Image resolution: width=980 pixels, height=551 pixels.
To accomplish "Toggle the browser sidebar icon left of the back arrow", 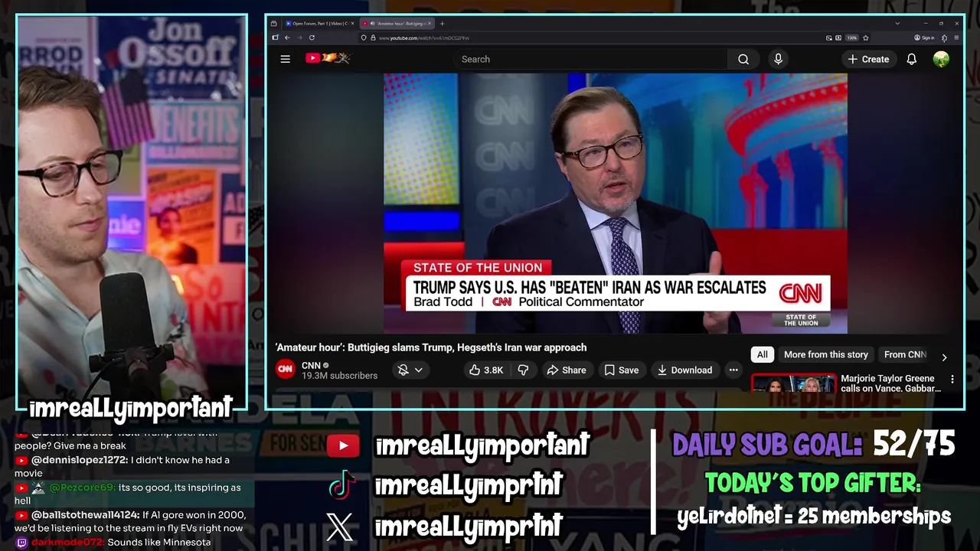I will (x=276, y=37).
